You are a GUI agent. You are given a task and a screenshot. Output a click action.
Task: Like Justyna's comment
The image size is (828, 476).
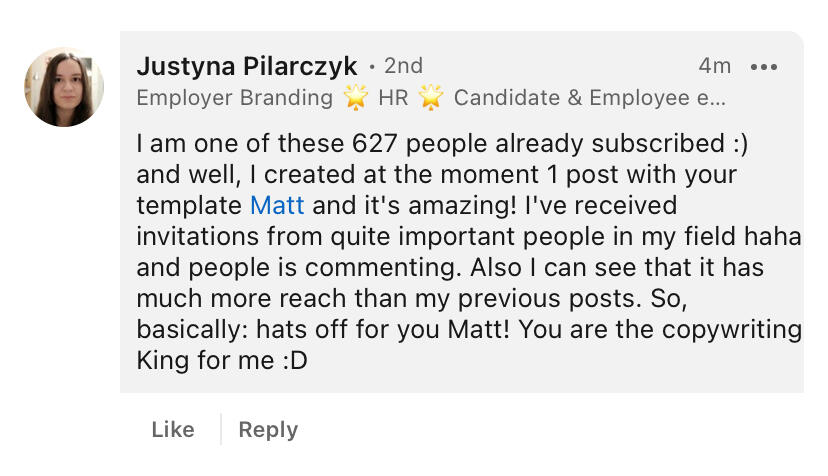pyautogui.click(x=173, y=429)
